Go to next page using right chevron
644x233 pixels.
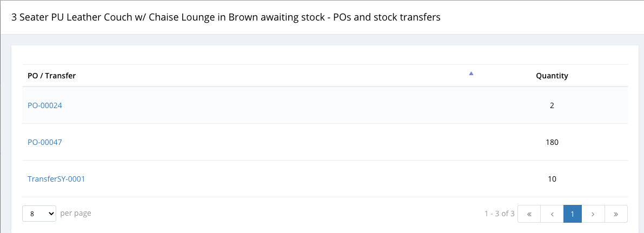[593, 214]
